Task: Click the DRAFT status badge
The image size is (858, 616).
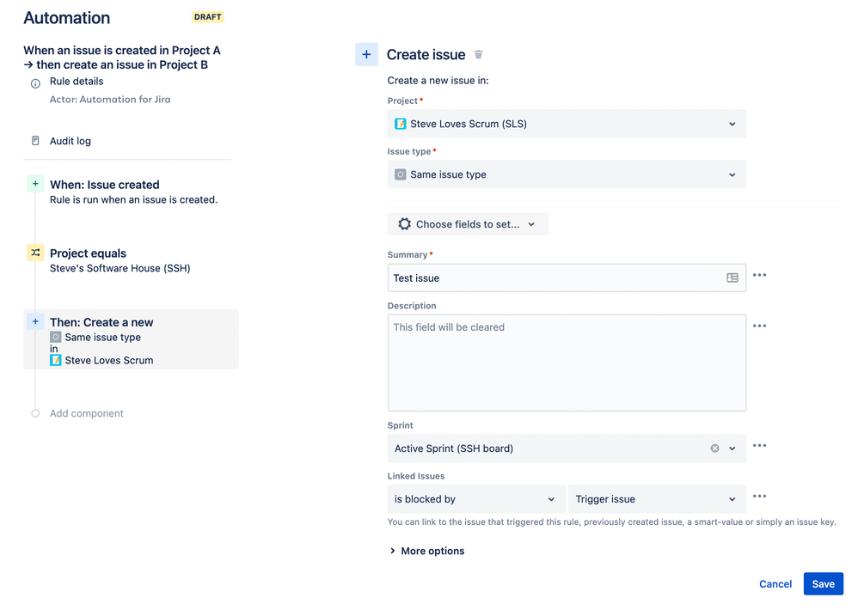Action: tap(208, 17)
